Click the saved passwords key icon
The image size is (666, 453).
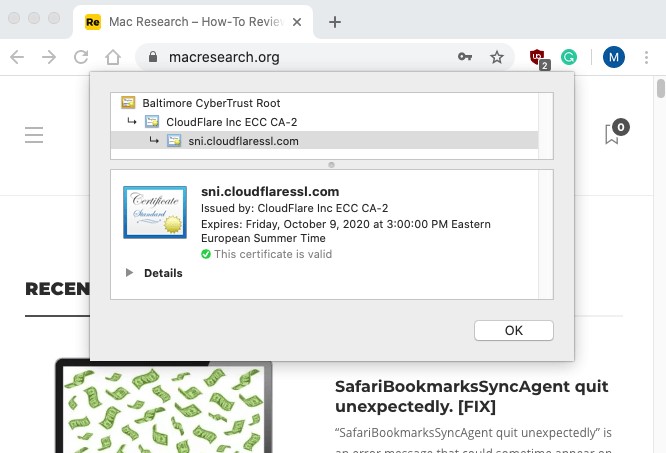pos(465,58)
